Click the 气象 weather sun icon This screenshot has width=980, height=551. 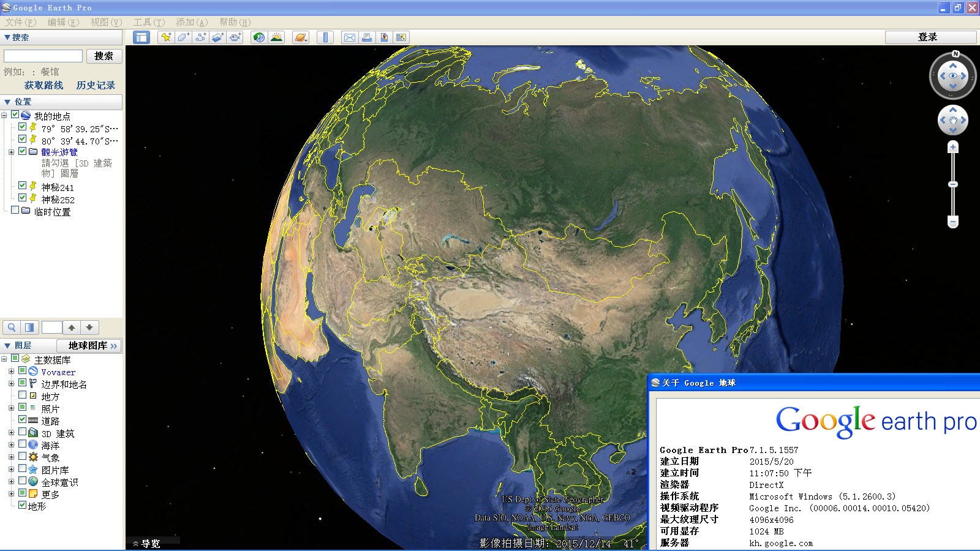pyautogui.click(x=33, y=457)
